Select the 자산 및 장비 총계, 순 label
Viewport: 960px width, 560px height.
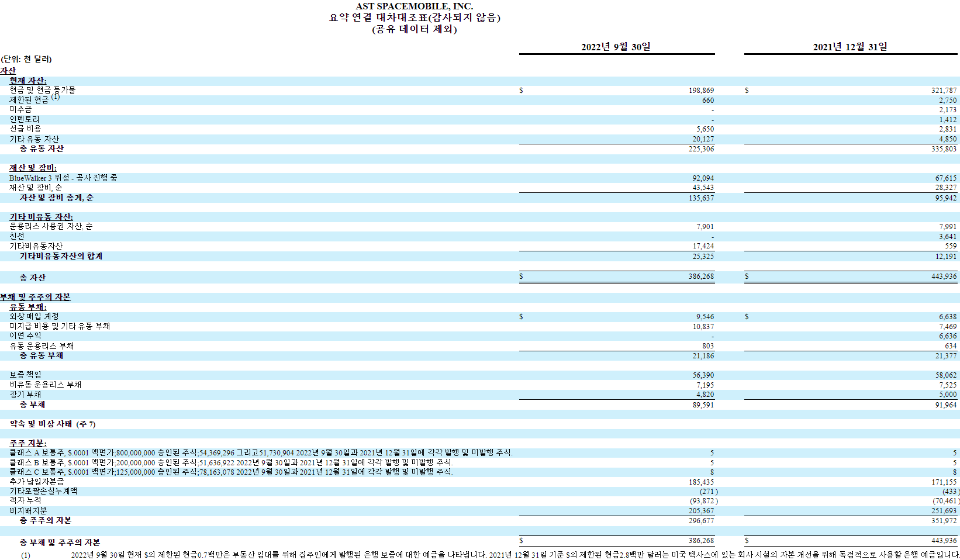pos(57,198)
